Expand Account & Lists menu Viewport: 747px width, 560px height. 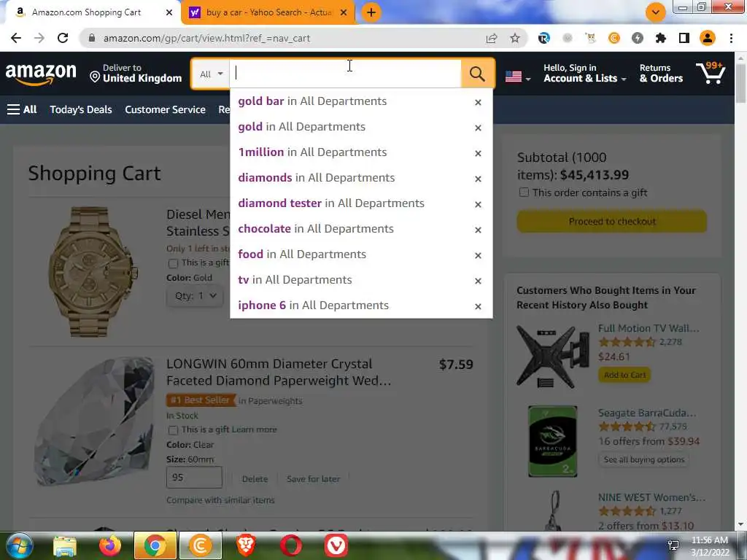click(x=584, y=74)
